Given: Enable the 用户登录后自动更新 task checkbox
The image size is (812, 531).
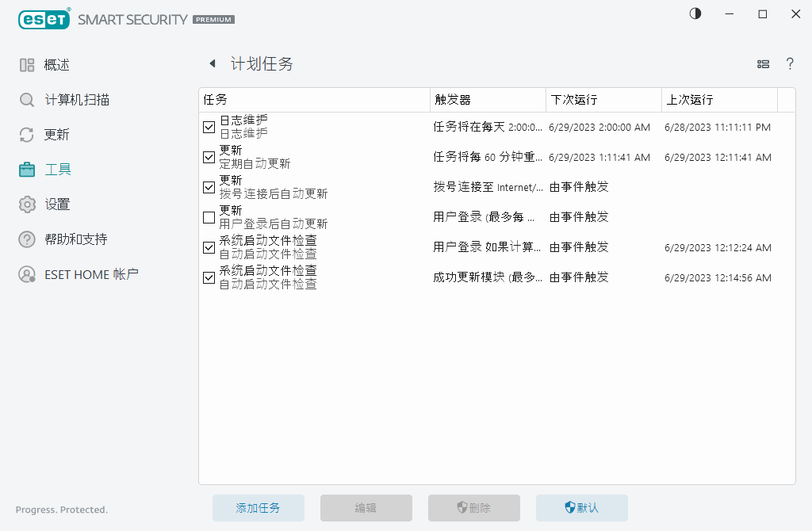Looking at the screenshot, I should pyautogui.click(x=209, y=217).
